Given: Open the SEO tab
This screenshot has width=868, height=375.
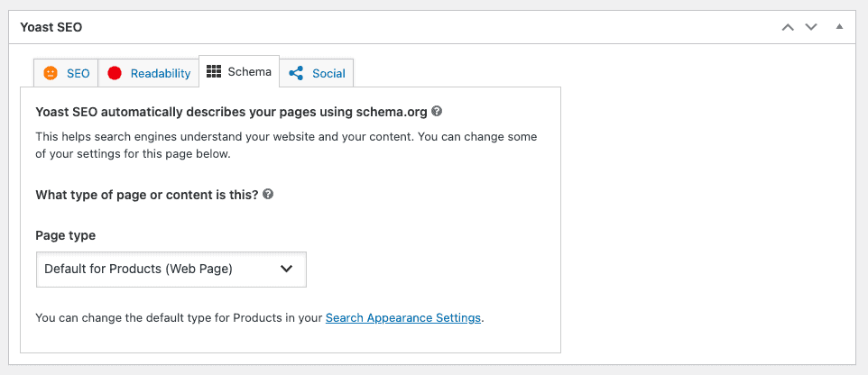Looking at the screenshot, I should tap(66, 73).
